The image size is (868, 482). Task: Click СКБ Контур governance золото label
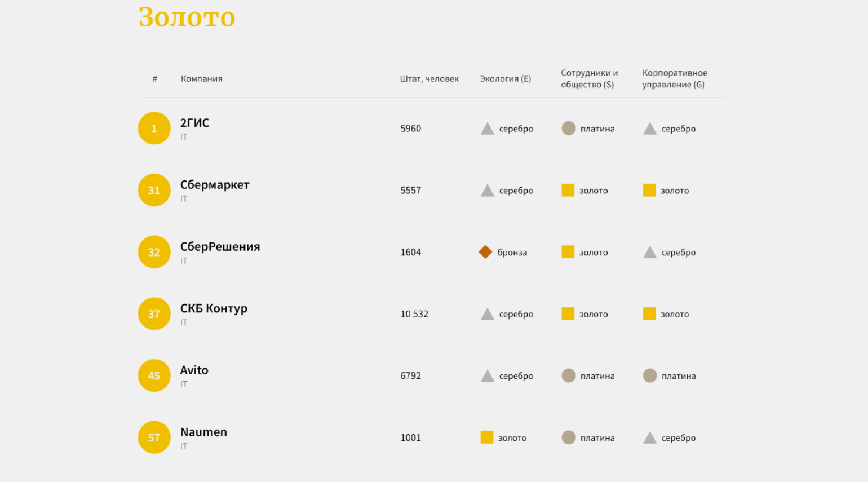675,315
